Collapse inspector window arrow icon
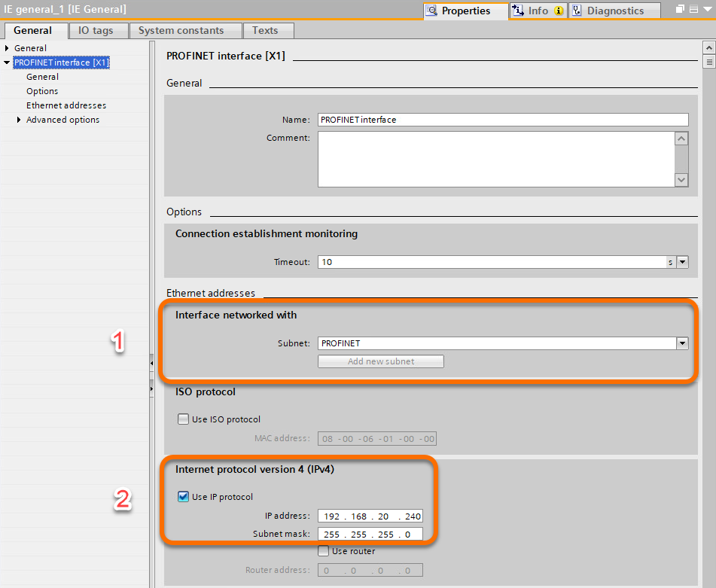 tap(708, 10)
